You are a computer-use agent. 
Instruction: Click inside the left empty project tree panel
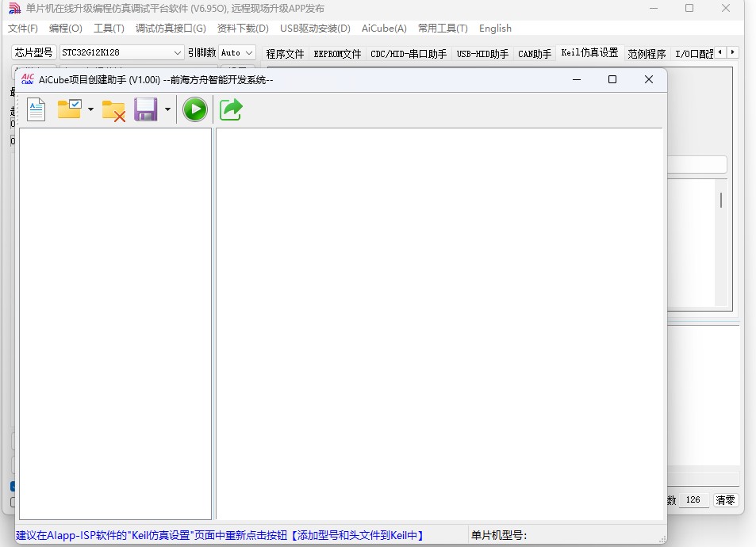(115, 324)
